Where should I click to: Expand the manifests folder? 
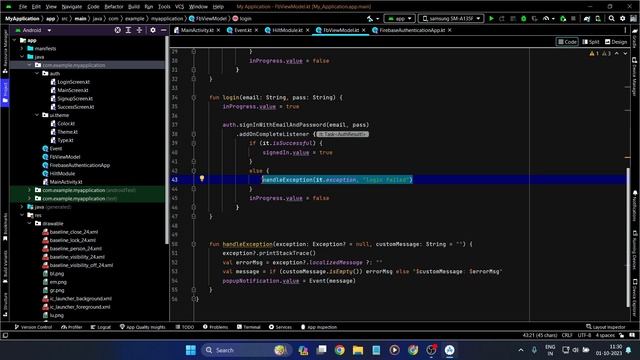pyautogui.click(x=22, y=48)
